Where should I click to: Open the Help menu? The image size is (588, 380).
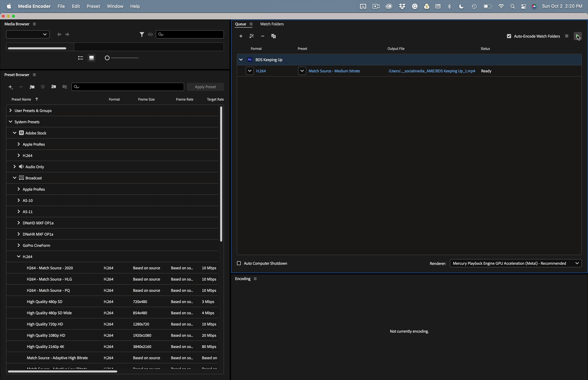[x=135, y=6]
